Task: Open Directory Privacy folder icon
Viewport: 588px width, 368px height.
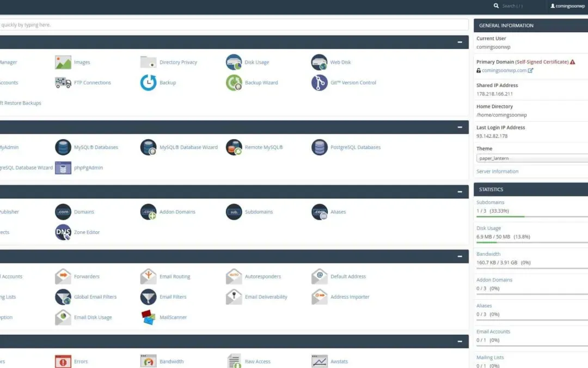Action: (x=148, y=62)
